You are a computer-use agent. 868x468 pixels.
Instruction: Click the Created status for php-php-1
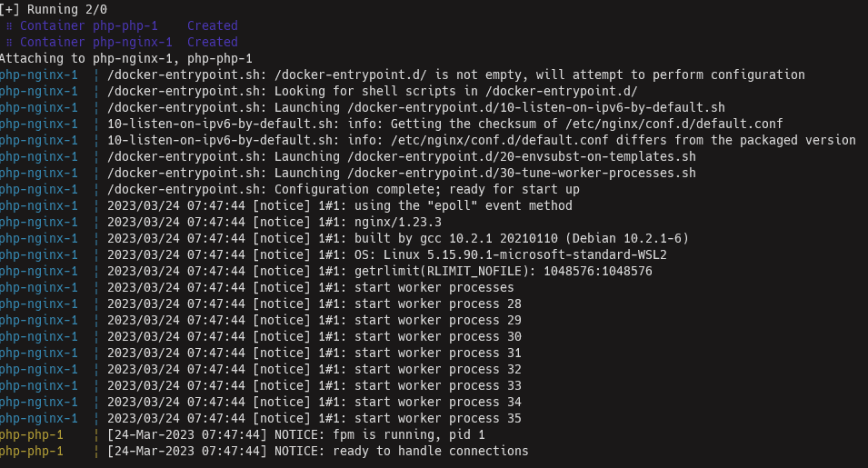pyautogui.click(x=212, y=26)
